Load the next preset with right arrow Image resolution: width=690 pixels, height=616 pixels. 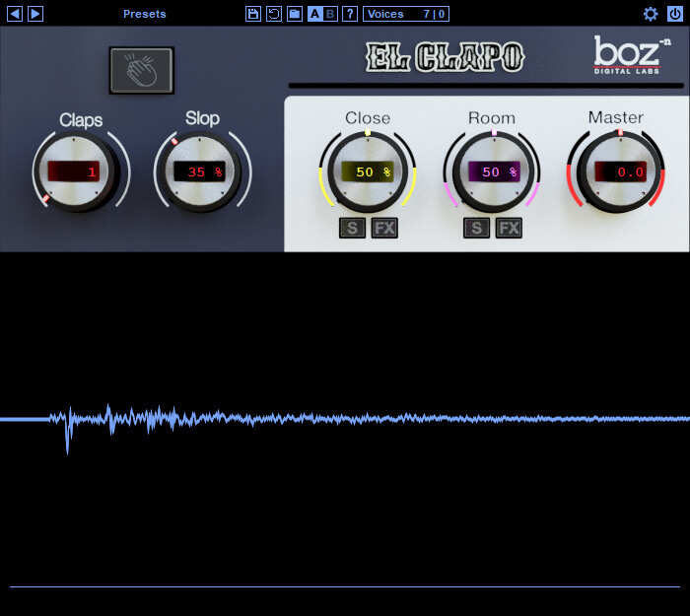pos(35,14)
